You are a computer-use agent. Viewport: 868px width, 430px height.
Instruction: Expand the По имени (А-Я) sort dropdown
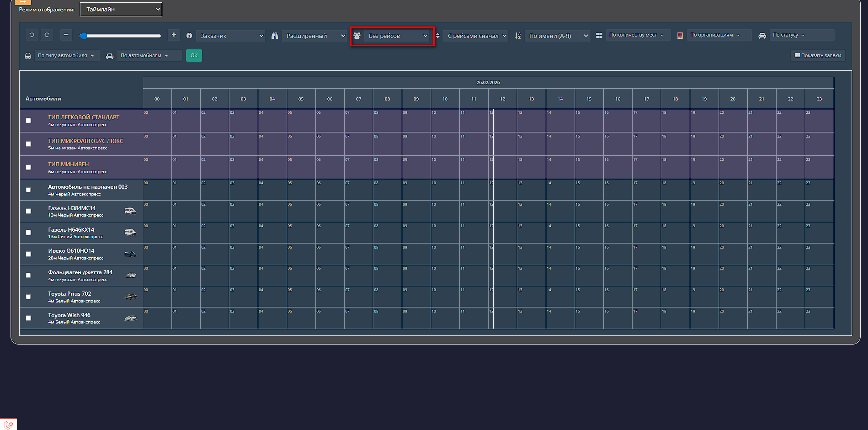point(557,36)
